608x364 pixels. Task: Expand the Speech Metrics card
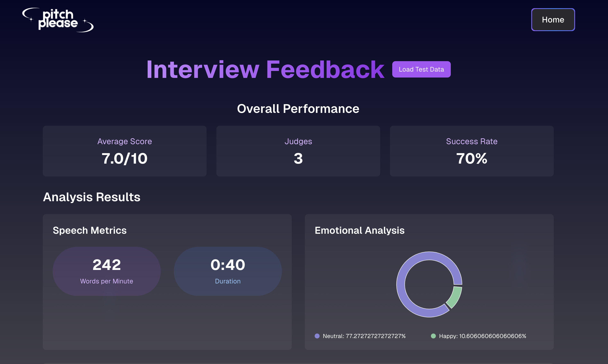(167, 282)
